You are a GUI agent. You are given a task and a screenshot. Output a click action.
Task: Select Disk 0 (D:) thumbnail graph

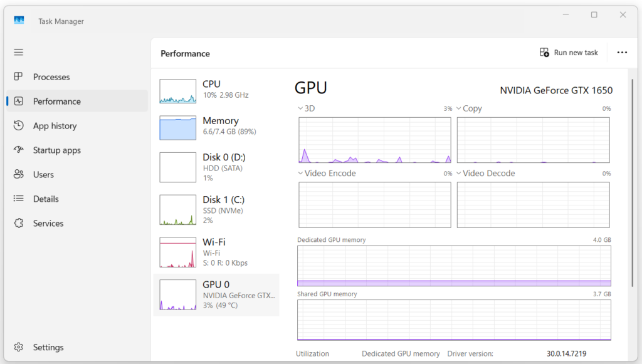[x=177, y=167]
